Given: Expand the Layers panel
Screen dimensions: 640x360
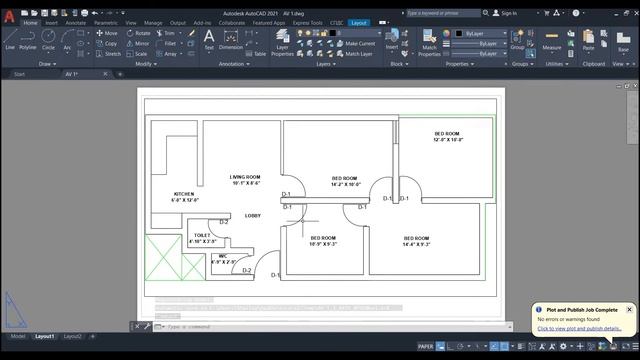Looking at the screenshot, I should click(326, 64).
